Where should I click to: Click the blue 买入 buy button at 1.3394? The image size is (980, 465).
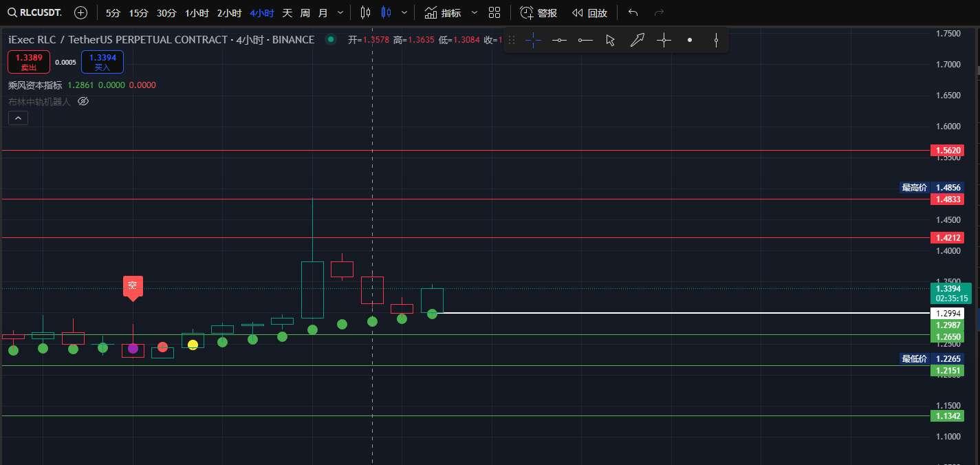click(102, 62)
